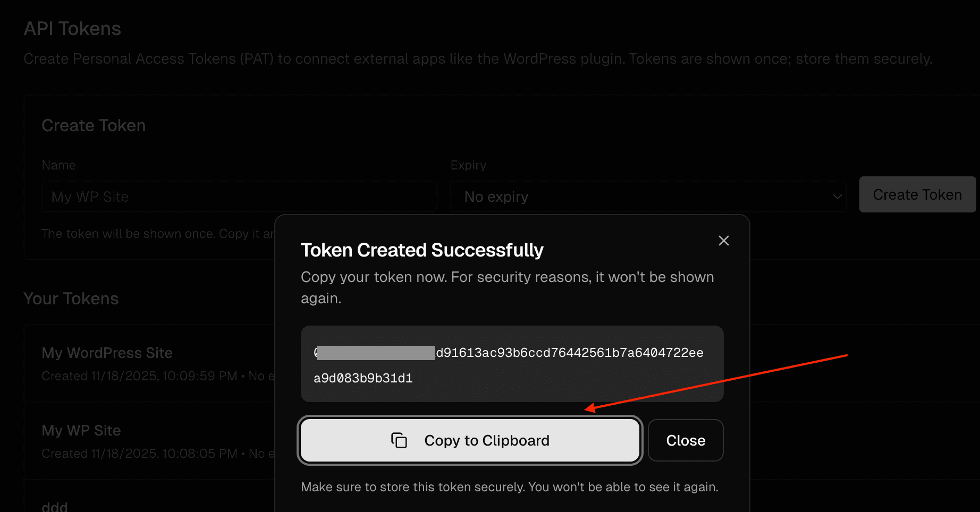Click the Name field label
This screenshot has height=512, width=980.
tap(58, 165)
